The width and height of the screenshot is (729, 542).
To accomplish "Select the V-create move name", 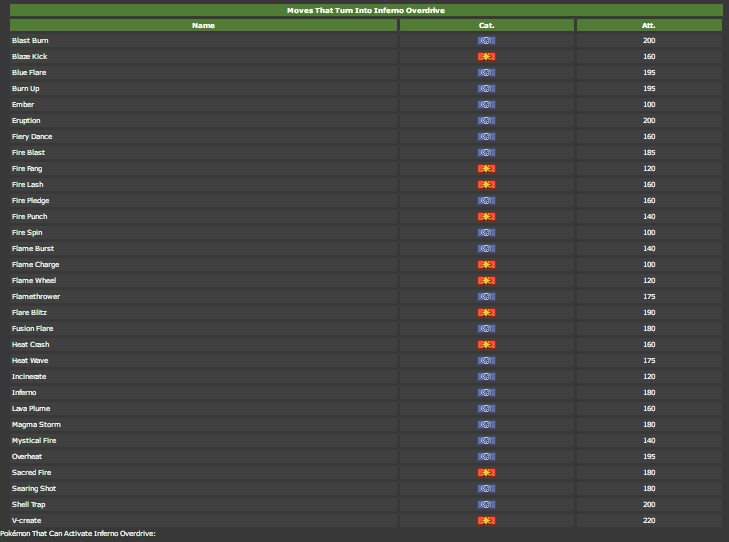I will click(27, 521).
